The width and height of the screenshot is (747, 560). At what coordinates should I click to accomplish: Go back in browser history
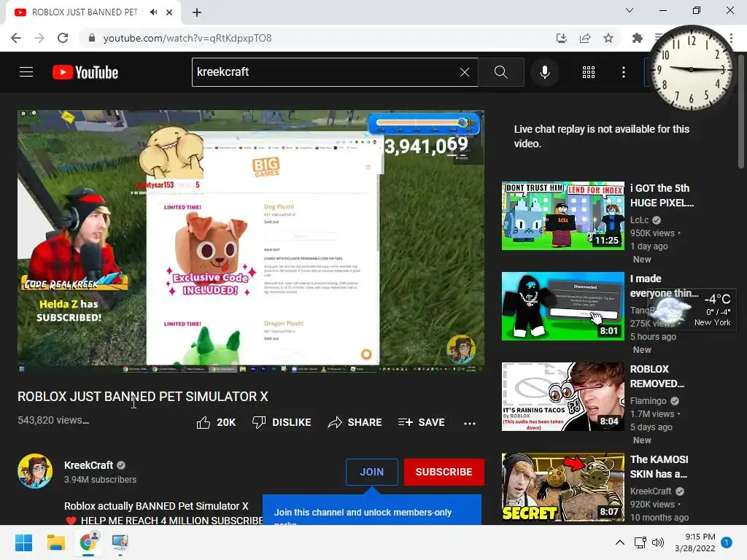(x=16, y=38)
